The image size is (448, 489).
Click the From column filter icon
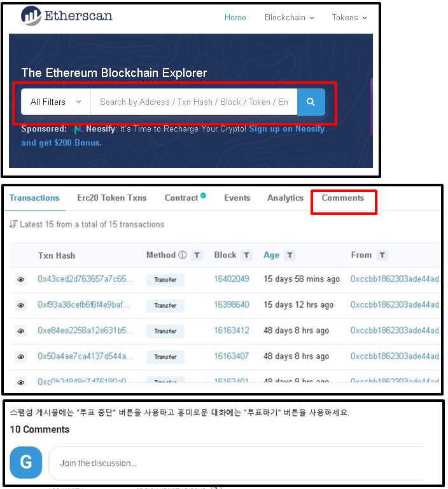[x=382, y=255]
